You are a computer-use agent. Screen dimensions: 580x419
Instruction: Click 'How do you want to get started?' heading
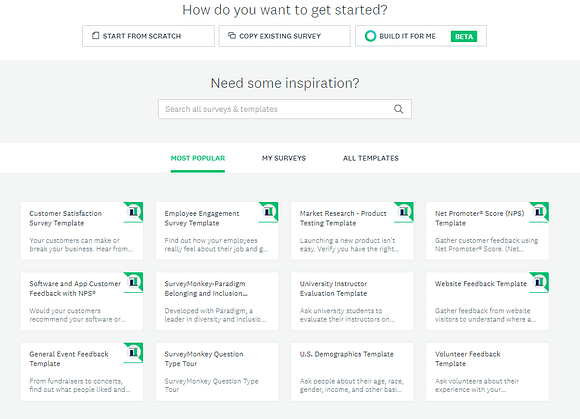tap(285, 10)
